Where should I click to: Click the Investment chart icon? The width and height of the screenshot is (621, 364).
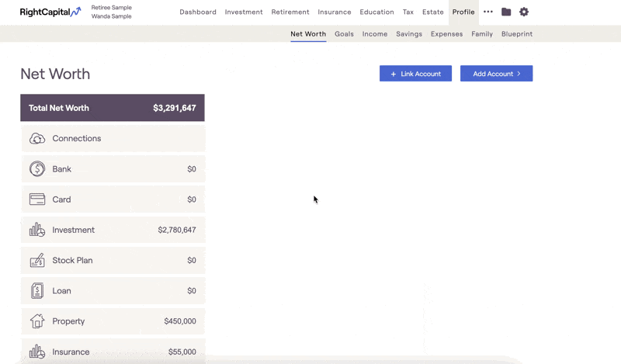coord(37,230)
